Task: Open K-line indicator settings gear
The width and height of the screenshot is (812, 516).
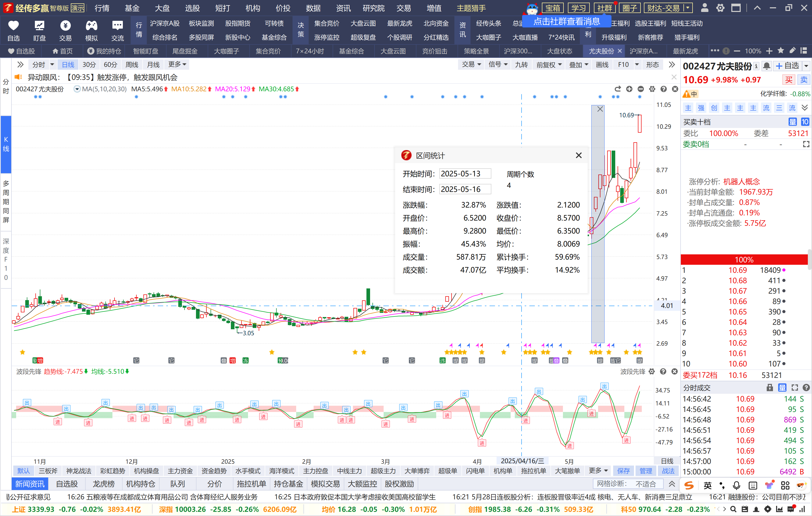Action: pos(652,89)
